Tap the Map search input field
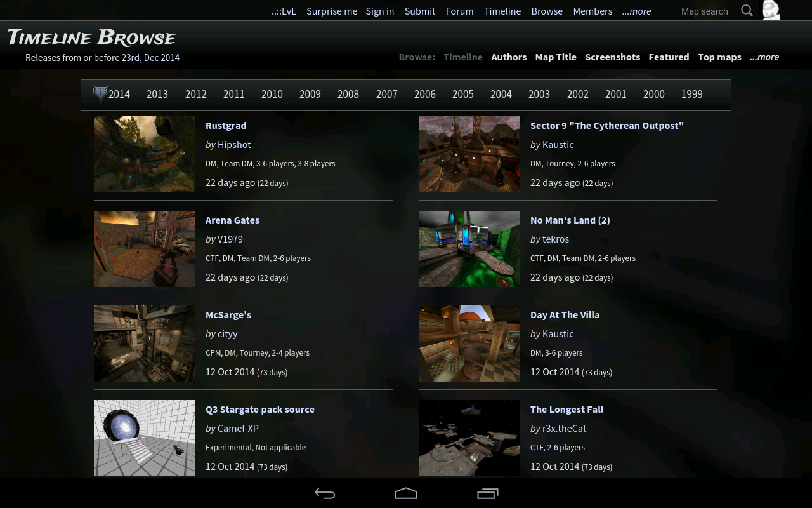 [704, 10]
